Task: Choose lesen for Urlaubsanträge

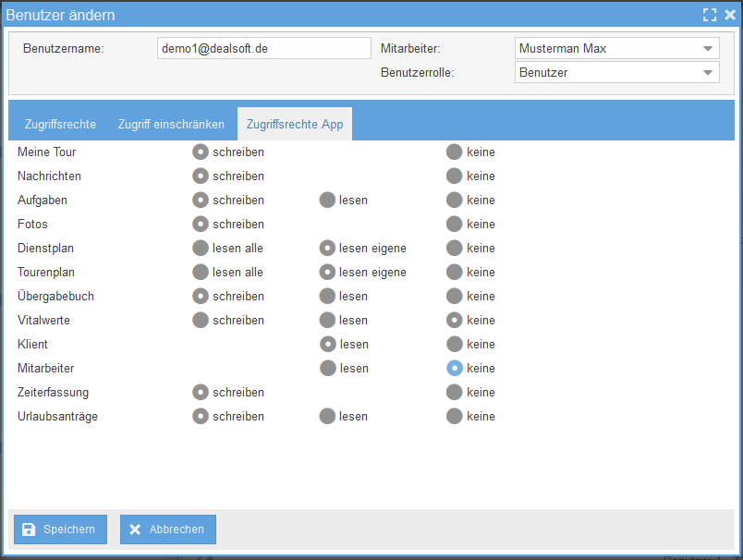Action: pos(327,416)
